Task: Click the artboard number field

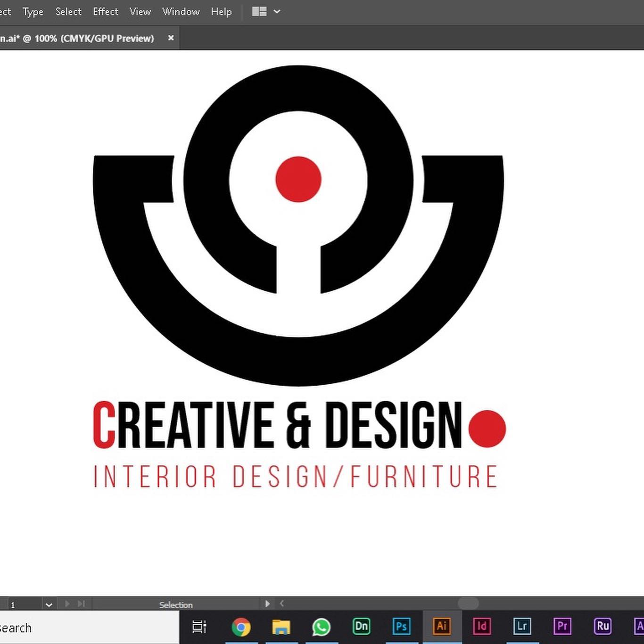Action: pos(26,604)
